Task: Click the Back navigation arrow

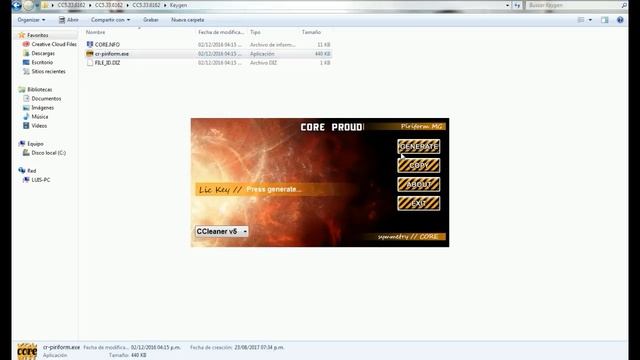Action: click(x=17, y=5)
